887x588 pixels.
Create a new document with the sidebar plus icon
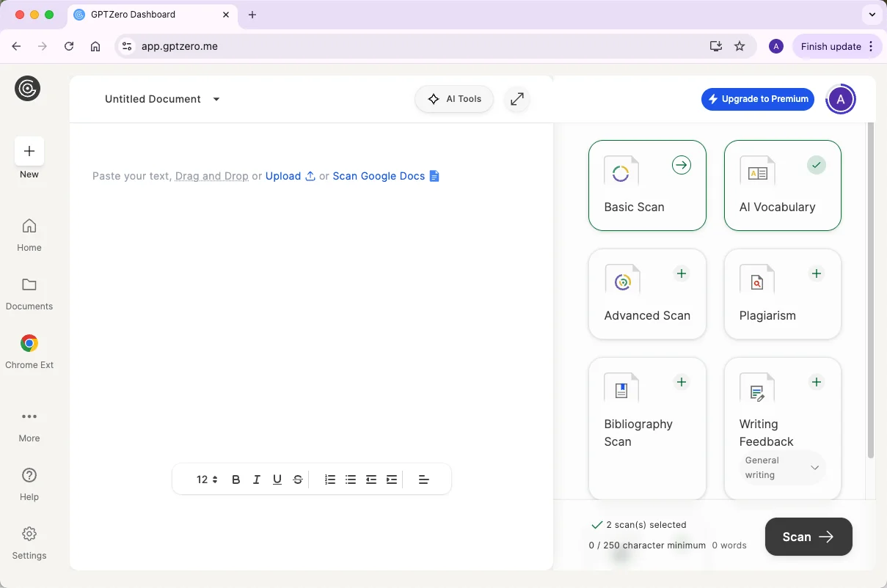[29, 151]
